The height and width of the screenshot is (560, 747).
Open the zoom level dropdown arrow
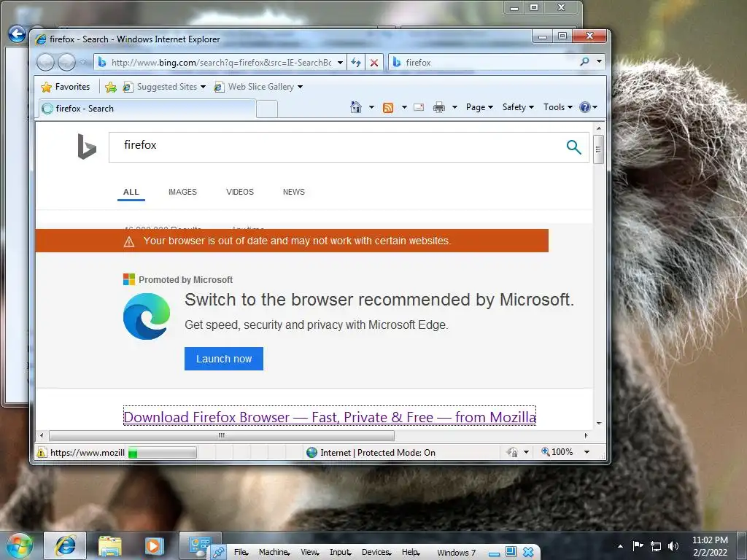tap(587, 452)
